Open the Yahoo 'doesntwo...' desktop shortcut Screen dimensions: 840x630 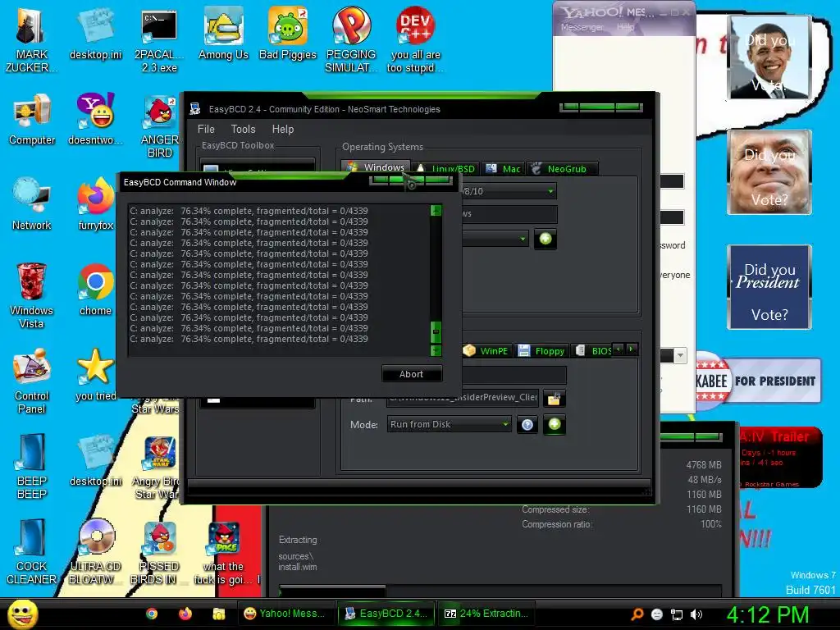tap(95, 119)
